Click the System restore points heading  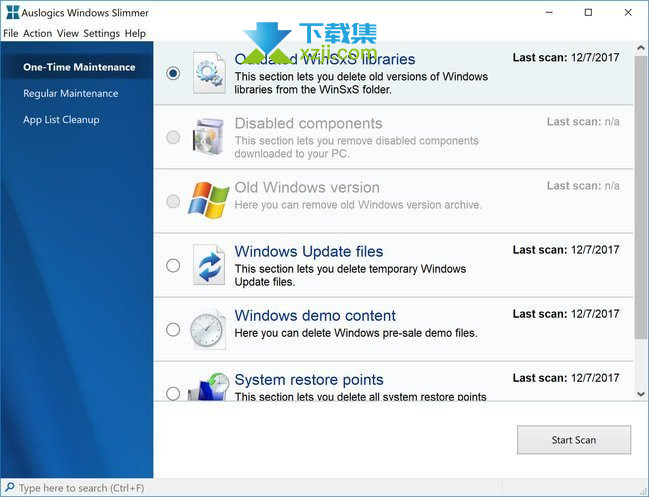pyautogui.click(x=309, y=380)
